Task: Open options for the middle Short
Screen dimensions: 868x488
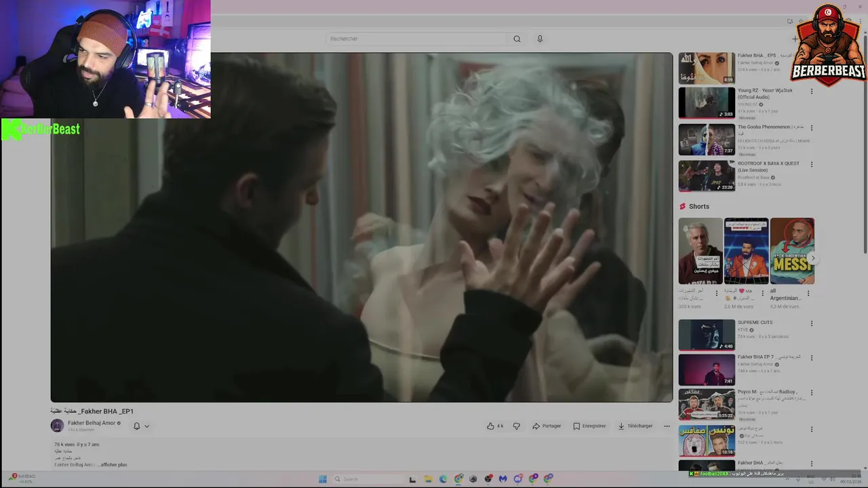Action: tap(762, 293)
